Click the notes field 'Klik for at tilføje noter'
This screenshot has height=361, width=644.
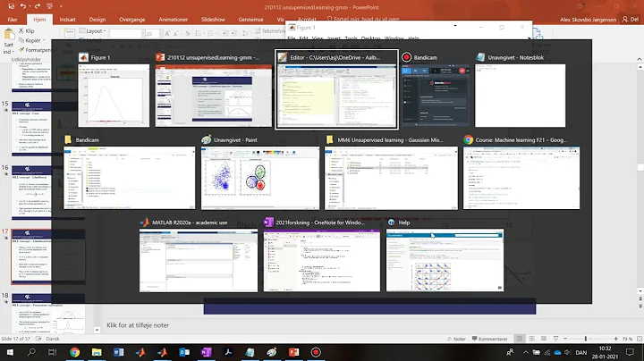coord(138,325)
